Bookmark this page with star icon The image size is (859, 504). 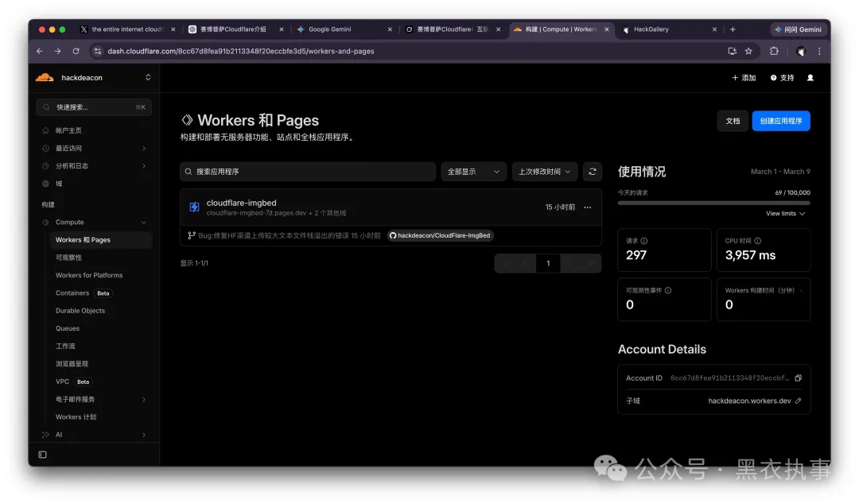pos(748,51)
